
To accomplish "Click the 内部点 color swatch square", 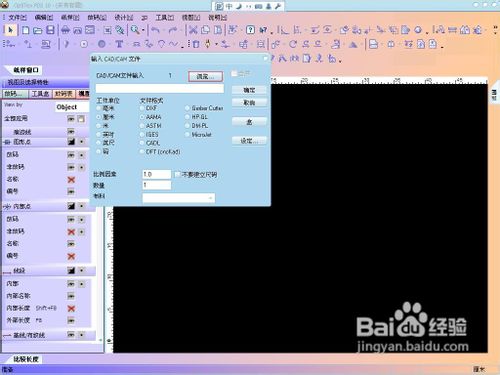I will click(71, 206).
